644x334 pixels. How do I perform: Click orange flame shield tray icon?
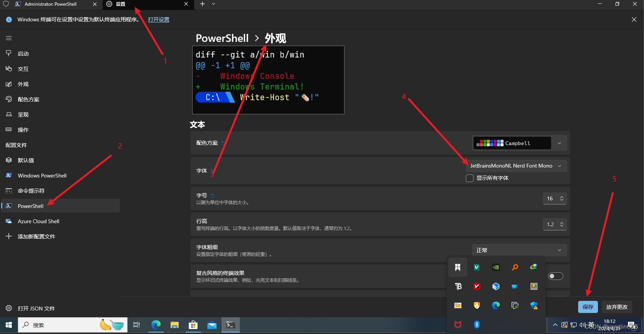pyautogui.click(x=477, y=305)
